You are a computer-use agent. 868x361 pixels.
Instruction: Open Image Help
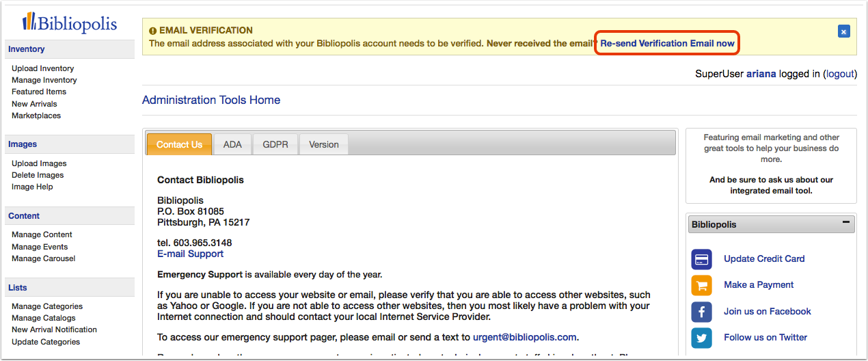coord(32,187)
